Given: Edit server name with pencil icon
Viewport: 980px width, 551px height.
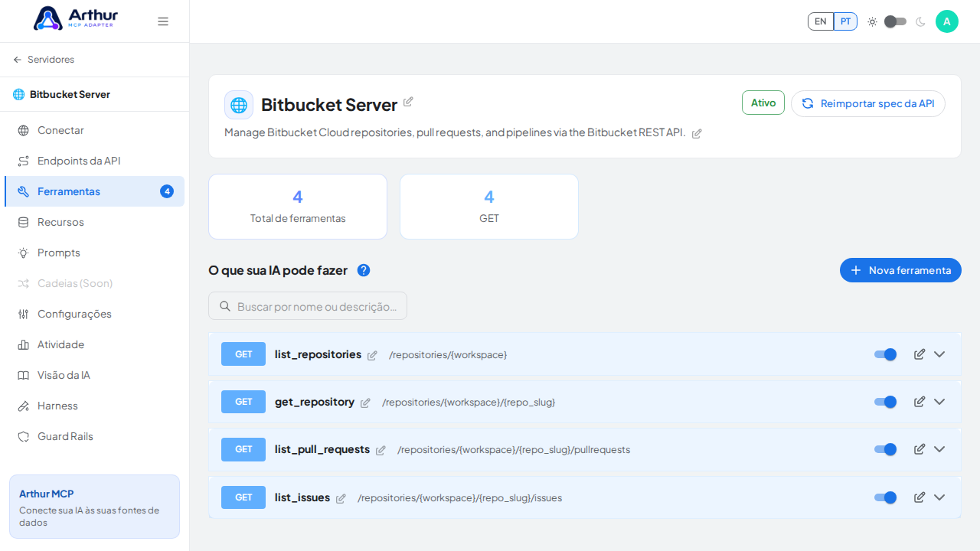Looking at the screenshot, I should click(408, 102).
